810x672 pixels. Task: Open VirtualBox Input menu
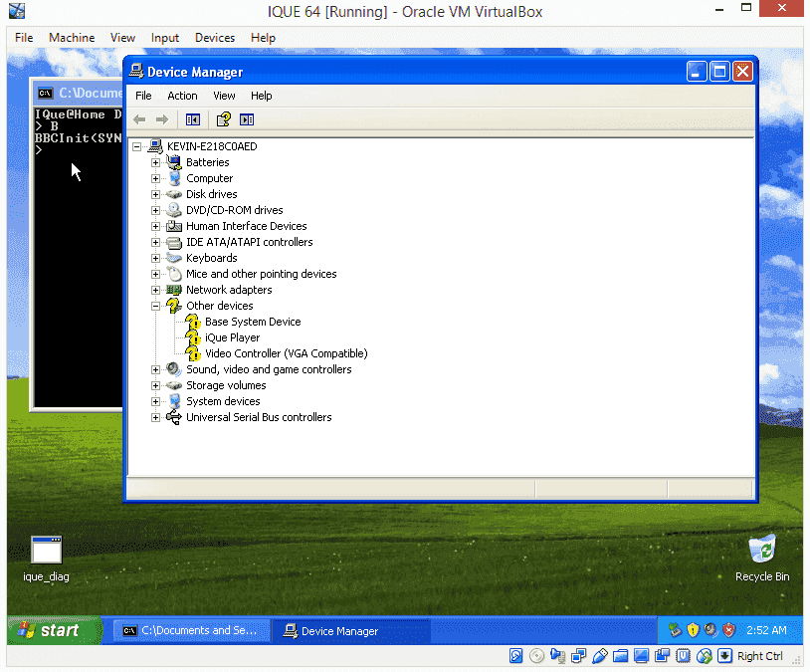pyautogui.click(x=165, y=38)
